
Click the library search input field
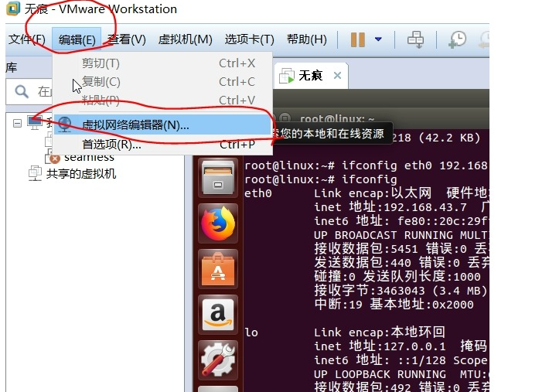29,92
